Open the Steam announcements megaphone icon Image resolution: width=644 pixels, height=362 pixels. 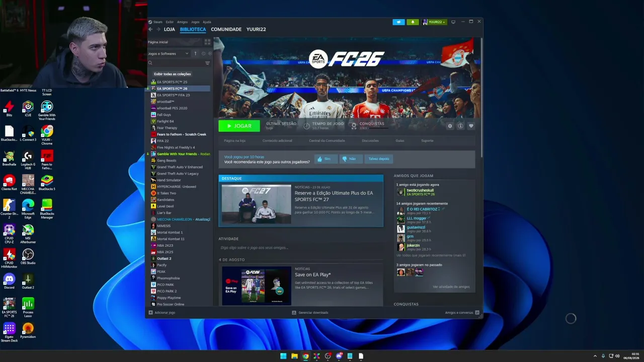click(398, 22)
